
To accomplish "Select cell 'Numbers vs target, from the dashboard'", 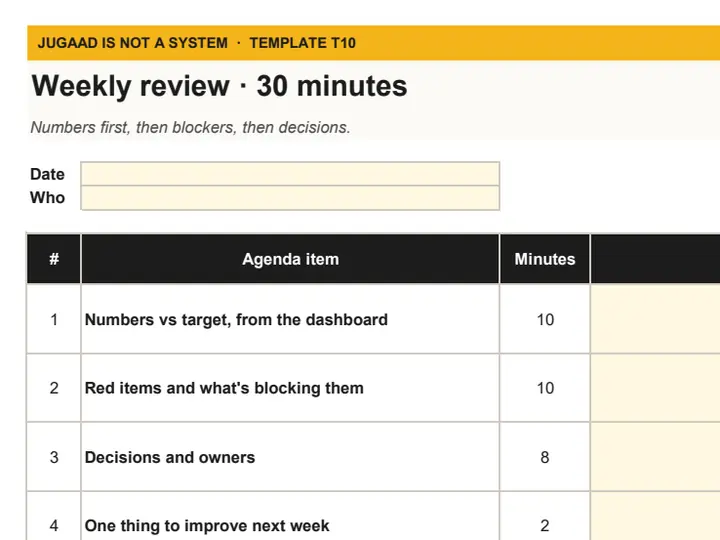I will (x=290, y=319).
